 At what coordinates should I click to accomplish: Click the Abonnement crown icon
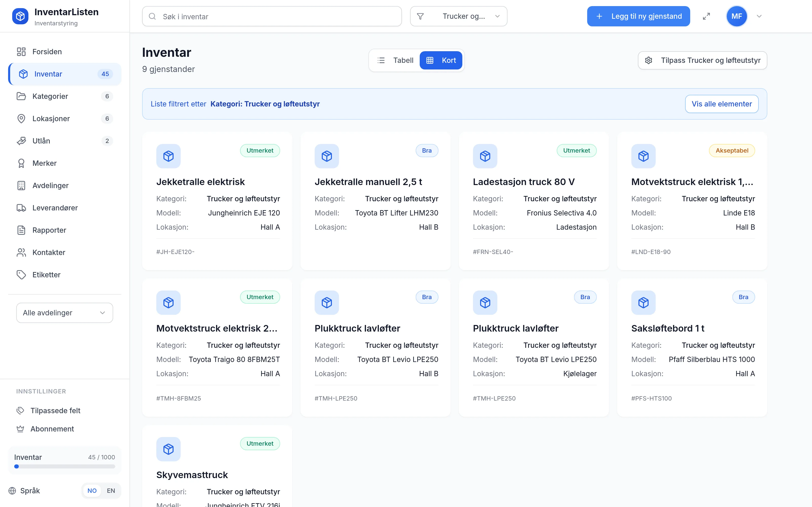21,429
